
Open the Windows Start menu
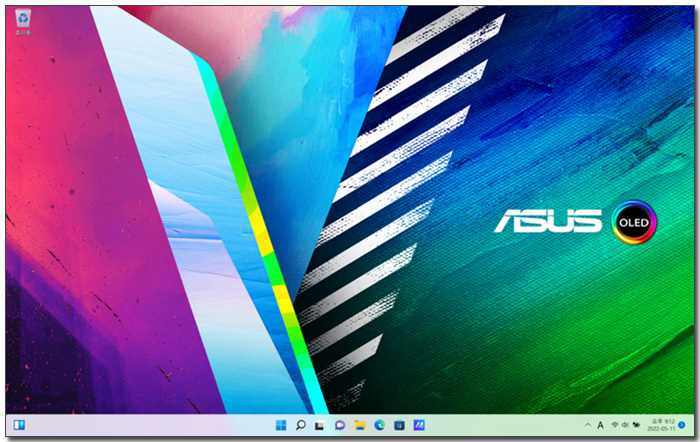point(281,425)
